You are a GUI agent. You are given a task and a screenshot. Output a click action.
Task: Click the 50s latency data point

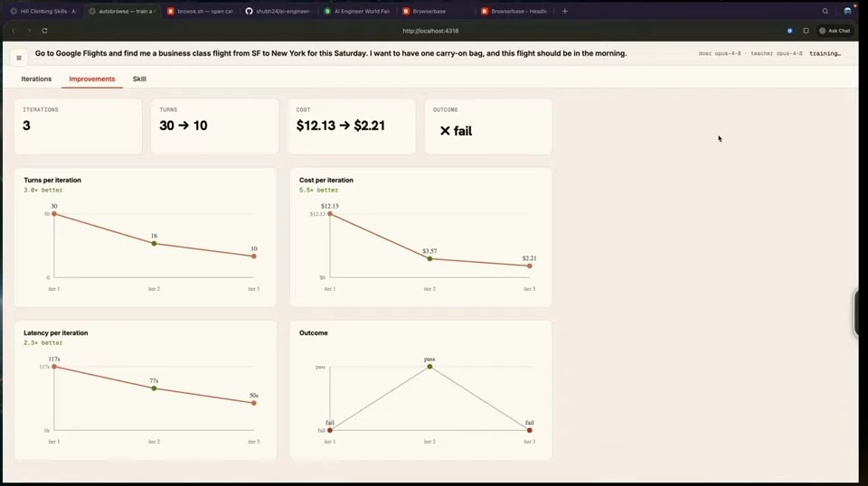point(254,403)
